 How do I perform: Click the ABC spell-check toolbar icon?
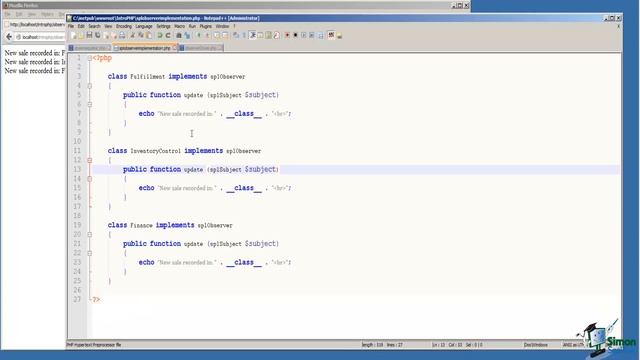point(331,36)
